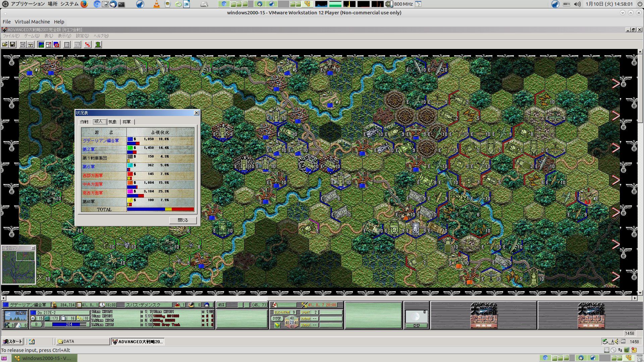The height and width of the screenshot is (362, 644).
Task: Click the 西部方面軍 row name
Action: pos(93,176)
